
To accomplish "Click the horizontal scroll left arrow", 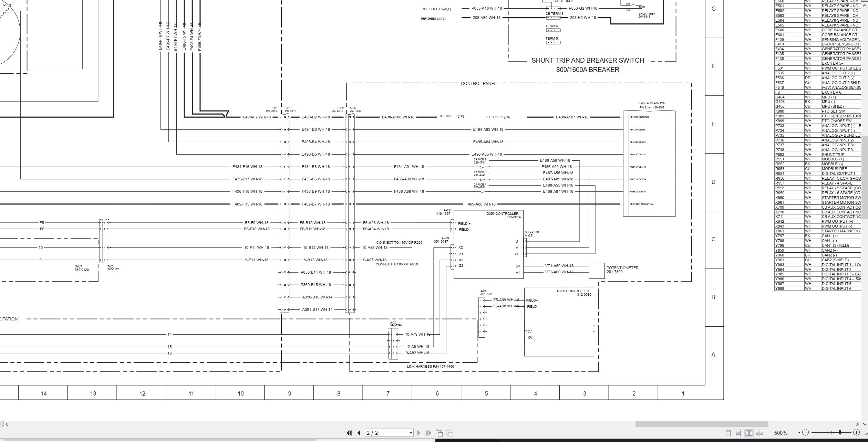I will 7,424.
